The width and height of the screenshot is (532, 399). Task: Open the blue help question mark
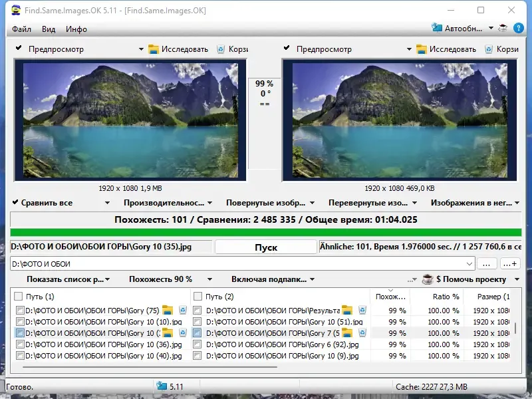(x=519, y=28)
